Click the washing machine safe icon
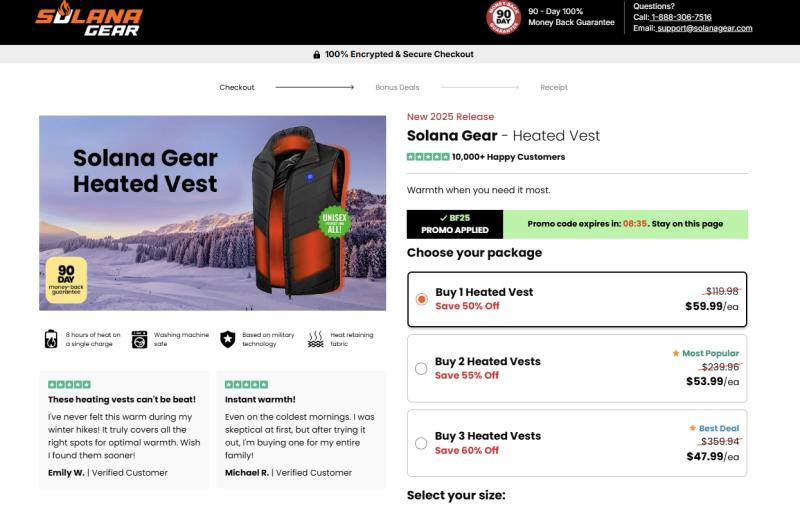 [x=139, y=339]
